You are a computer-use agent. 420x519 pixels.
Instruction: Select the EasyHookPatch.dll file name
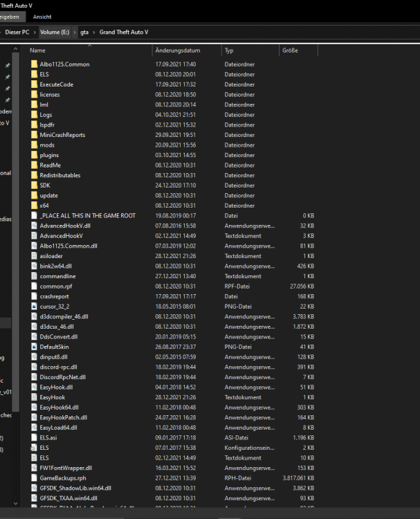point(64,417)
